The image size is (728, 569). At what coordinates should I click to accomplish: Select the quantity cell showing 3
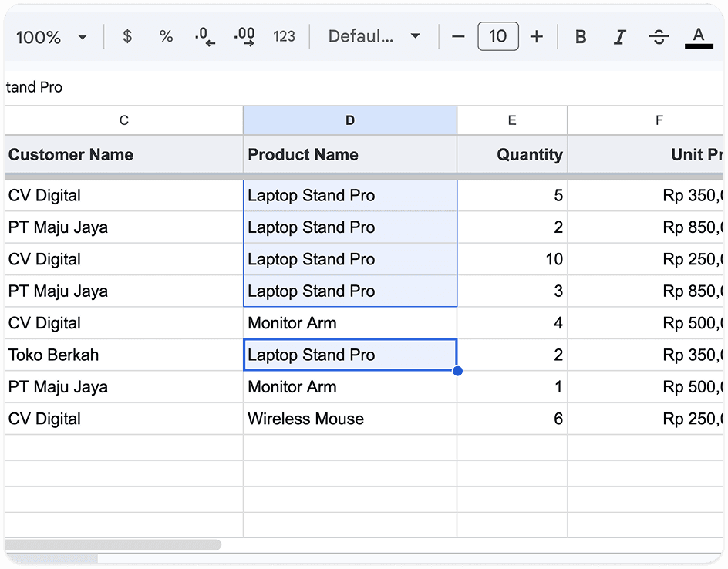[512, 291]
